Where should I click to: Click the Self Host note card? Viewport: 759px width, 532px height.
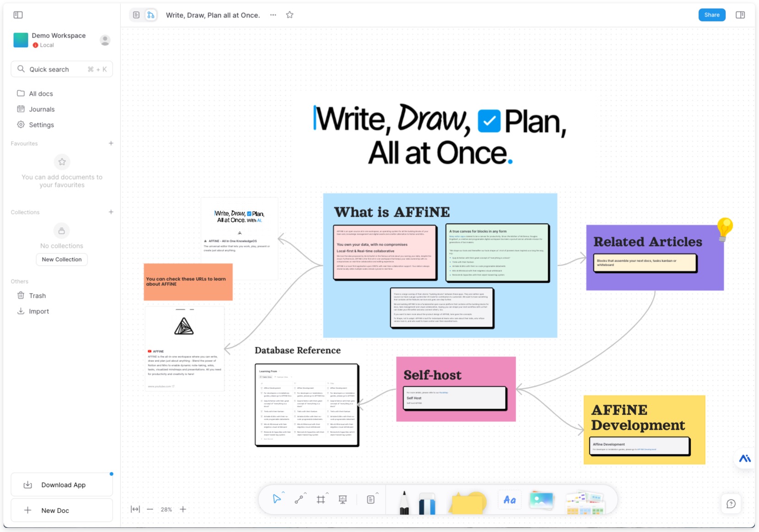pyautogui.click(x=455, y=398)
